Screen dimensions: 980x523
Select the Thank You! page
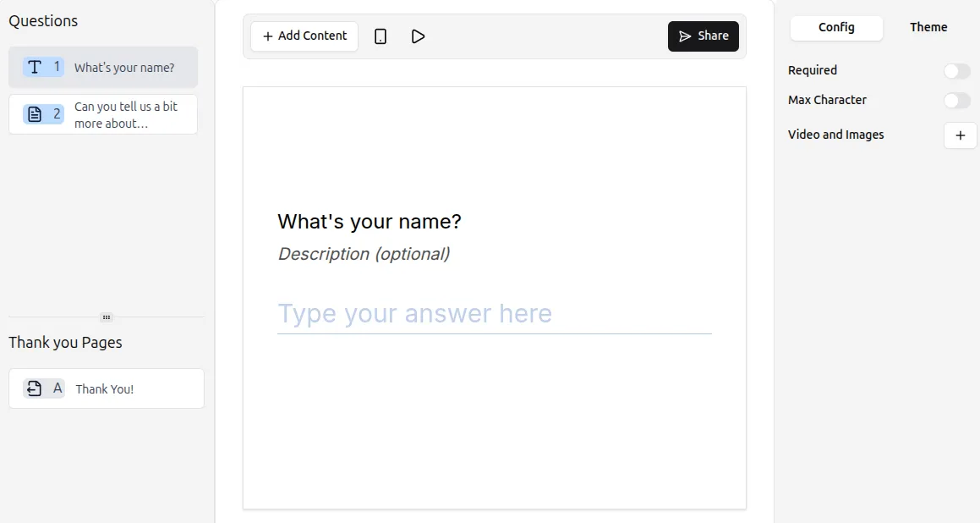(x=105, y=388)
